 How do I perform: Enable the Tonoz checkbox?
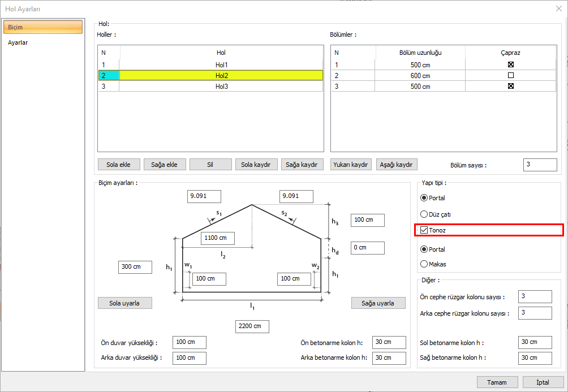tap(424, 230)
